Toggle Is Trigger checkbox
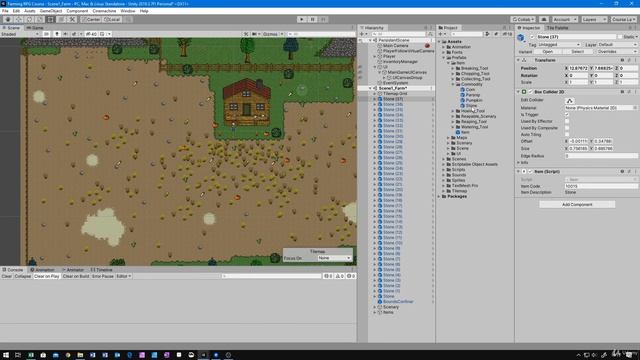This screenshot has width=640, height=360. (567, 115)
